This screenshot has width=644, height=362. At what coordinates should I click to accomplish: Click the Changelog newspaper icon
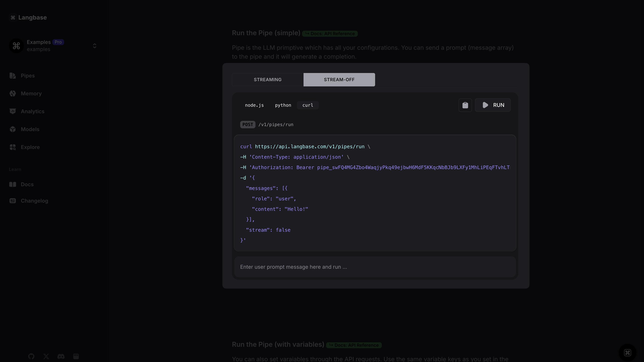coord(12,201)
